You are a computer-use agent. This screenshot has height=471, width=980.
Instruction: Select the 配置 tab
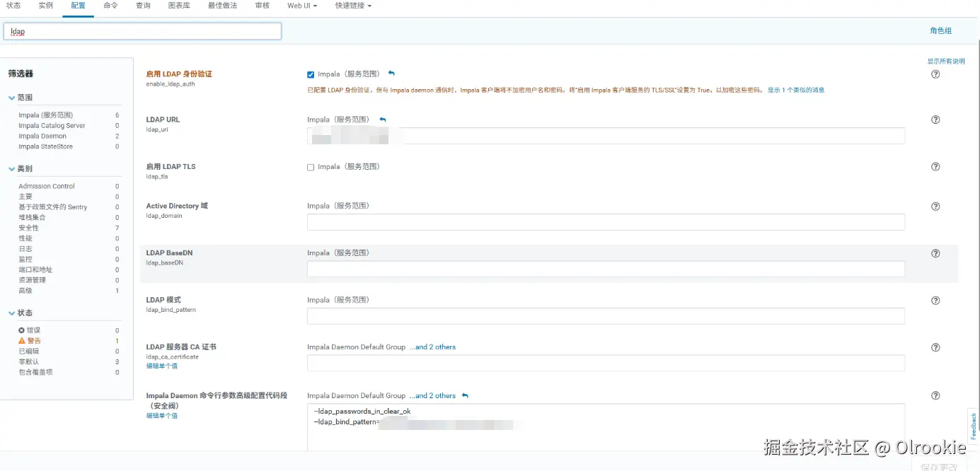pos(78,6)
